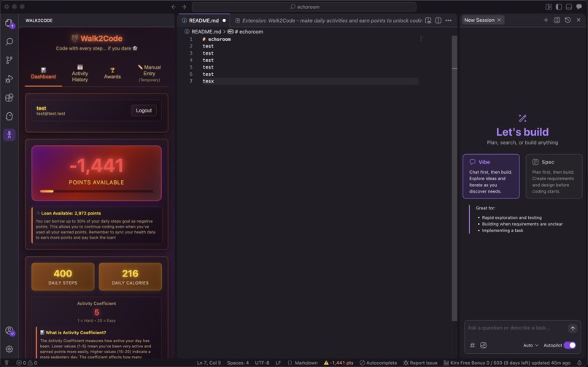The width and height of the screenshot is (588, 367).
Task: Open the editor More Actions ellipsis
Action: point(449,20)
